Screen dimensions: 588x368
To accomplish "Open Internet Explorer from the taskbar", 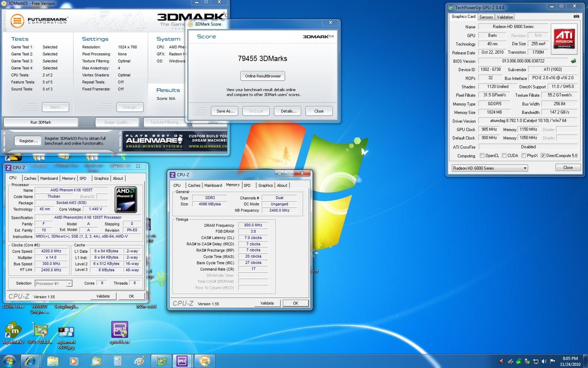I will pos(31,361).
